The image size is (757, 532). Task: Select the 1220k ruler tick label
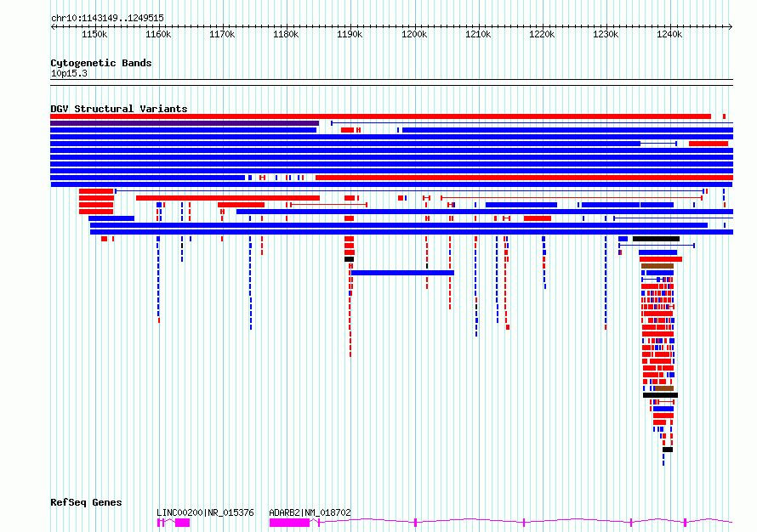coord(542,35)
